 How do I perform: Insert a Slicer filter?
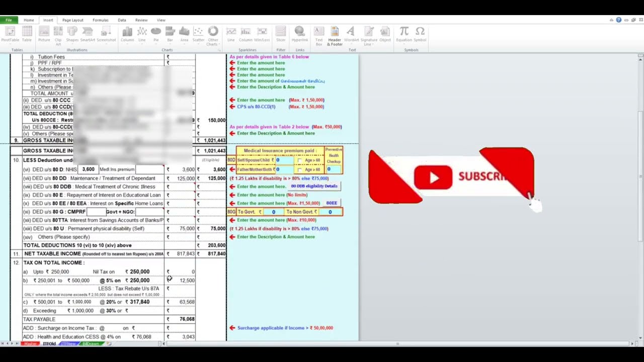281,34
